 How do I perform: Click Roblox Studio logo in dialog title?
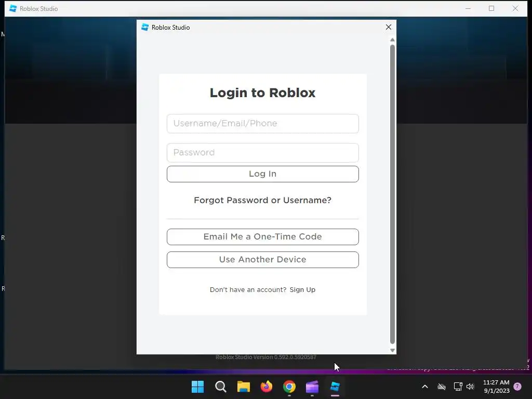[145, 27]
